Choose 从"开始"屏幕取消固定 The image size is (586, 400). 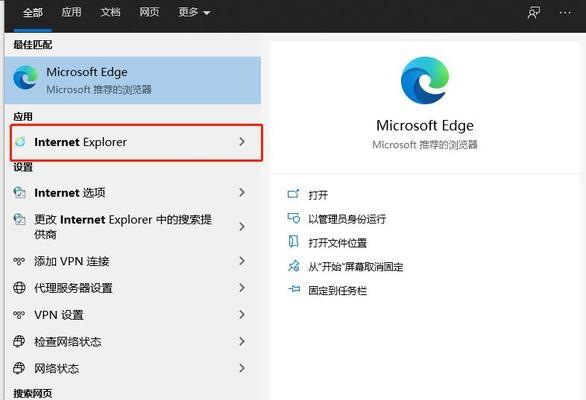coord(355,267)
